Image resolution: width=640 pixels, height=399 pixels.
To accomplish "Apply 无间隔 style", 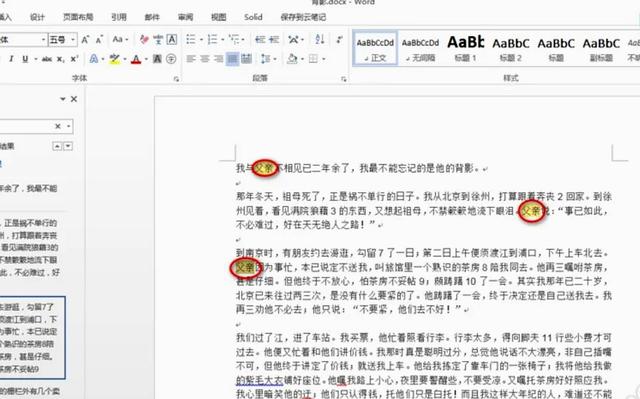I will point(420,48).
